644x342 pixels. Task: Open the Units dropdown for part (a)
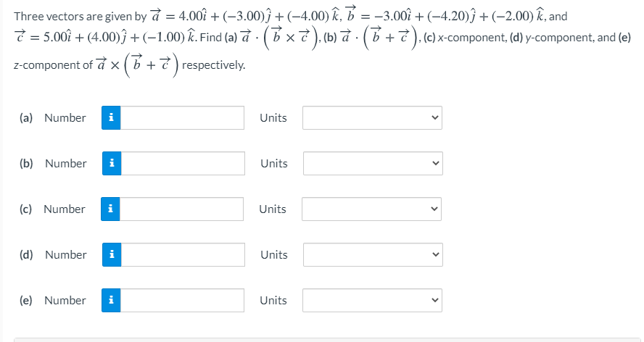tap(372, 118)
